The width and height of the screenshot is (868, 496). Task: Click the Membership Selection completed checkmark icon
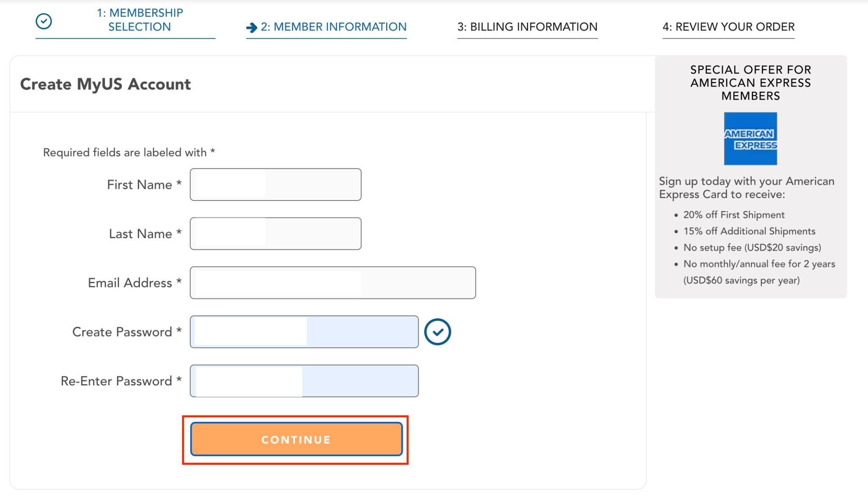(44, 21)
